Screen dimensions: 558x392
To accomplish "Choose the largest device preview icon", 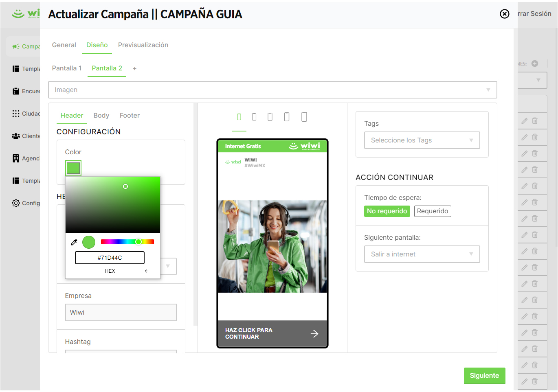I will pos(304,117).
